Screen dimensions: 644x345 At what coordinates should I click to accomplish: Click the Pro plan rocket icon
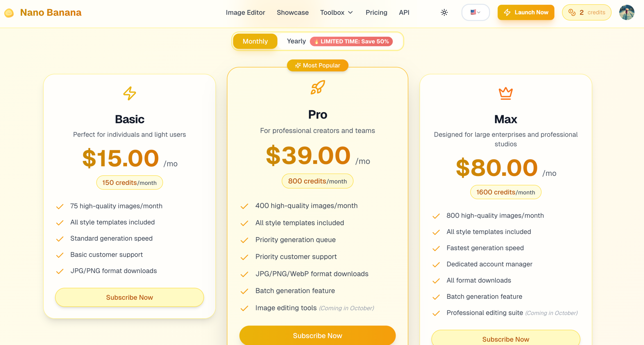pyautogui.click(x=318, y=87)
